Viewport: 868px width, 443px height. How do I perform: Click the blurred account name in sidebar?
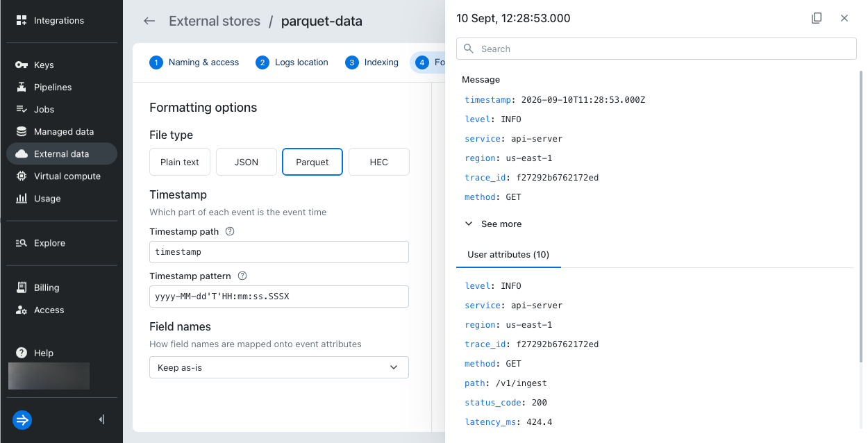tap(49, 376)
